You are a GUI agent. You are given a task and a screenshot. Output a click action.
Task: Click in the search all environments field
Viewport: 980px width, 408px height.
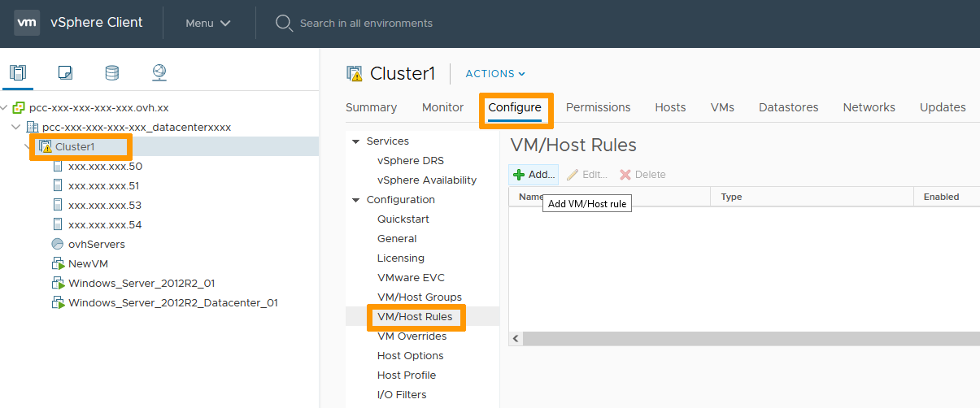366,23
